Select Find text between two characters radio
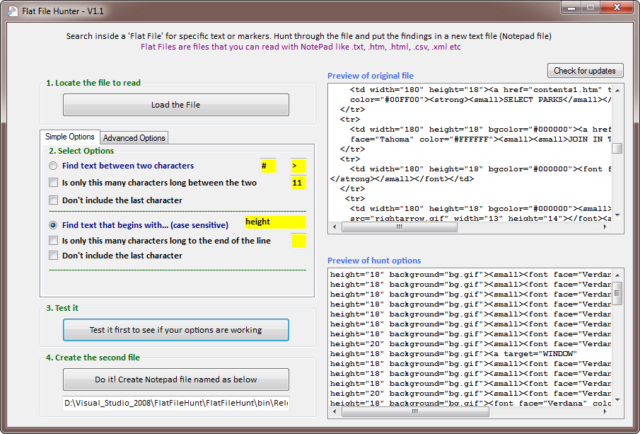The width and height of the screenshot is (640, 434). click(x=53, y=166)
